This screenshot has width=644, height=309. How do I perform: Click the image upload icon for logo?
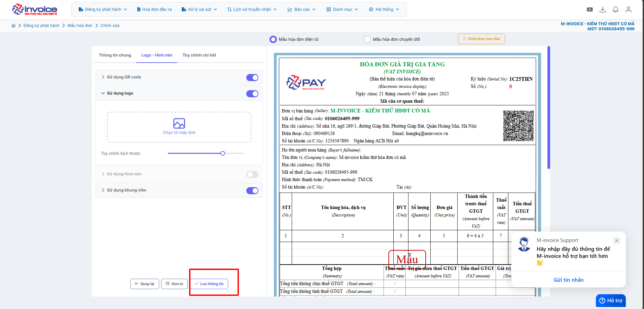click(x=179, y=124)
